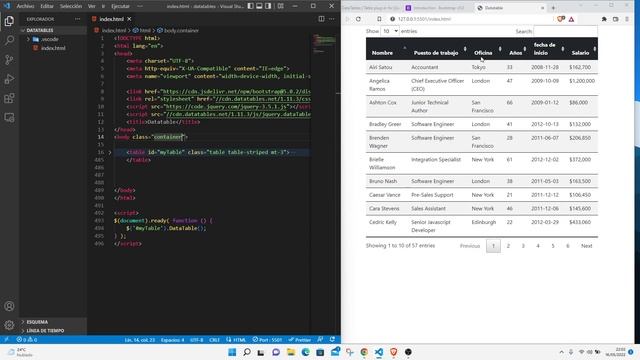
Task: Select the index.html editor tab
Action: click(x=111, y=19)
